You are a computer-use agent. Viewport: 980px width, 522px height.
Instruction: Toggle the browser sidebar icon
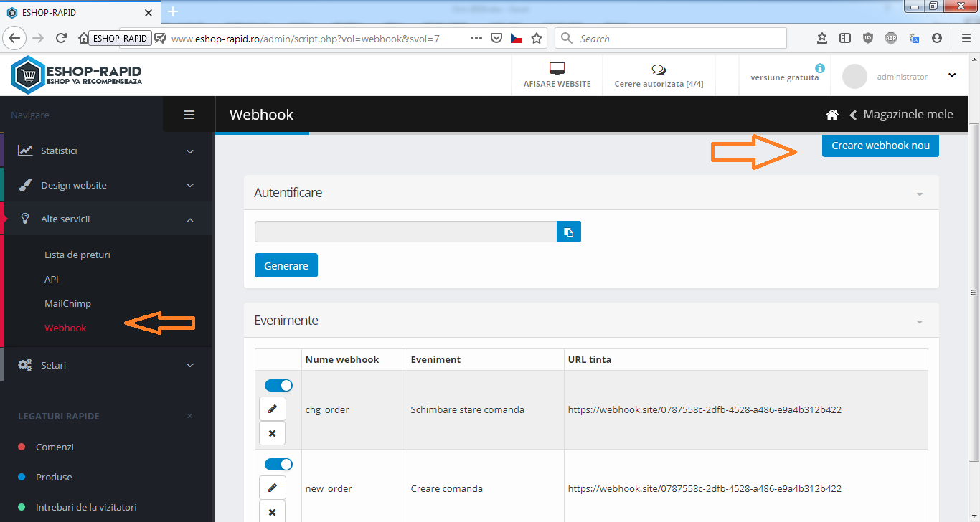point(845,38)
